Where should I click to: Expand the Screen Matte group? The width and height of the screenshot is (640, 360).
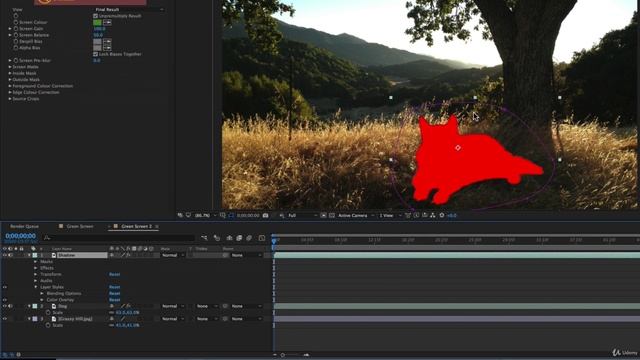tap(10, 67)
